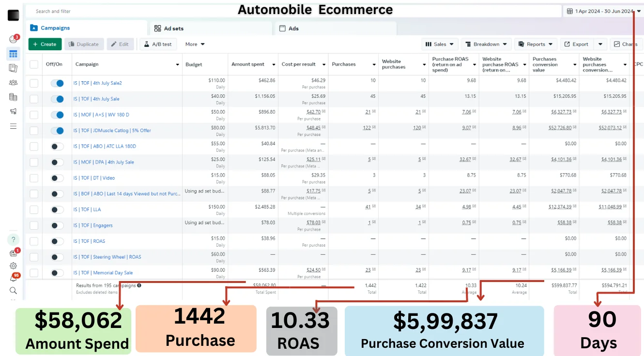The width and height of the screenshot is (644, 356).
Task: Open the news updates icon with badge 1
Action: (13, 253)
